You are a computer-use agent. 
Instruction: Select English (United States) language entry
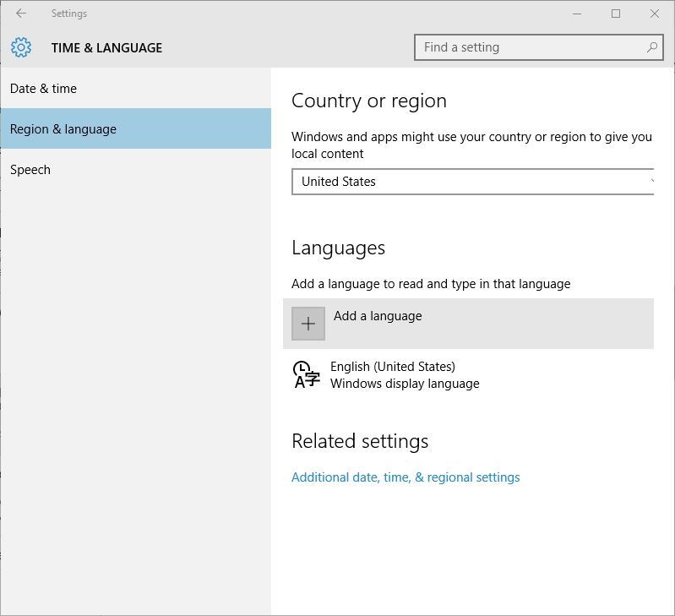[x=468, y=375]
